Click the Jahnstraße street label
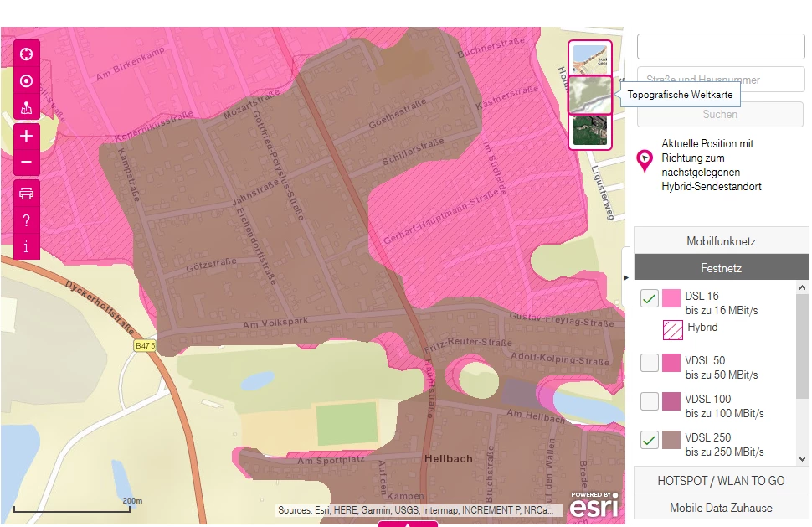 (x=254, y=193)
